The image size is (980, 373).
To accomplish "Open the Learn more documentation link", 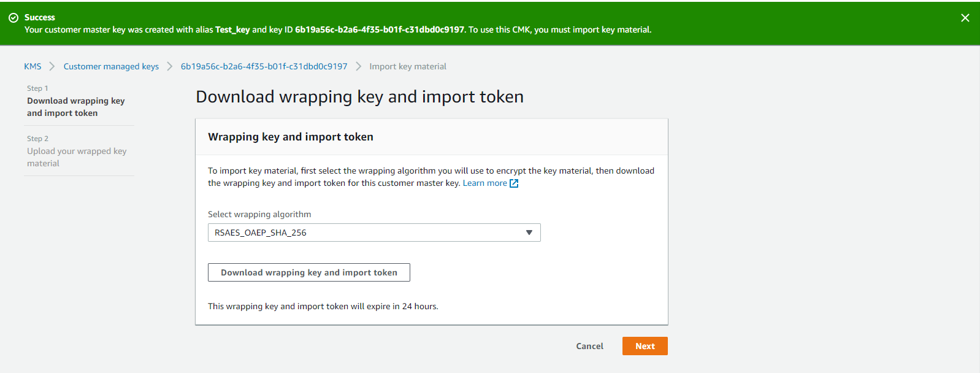I will tap(485, 183).
